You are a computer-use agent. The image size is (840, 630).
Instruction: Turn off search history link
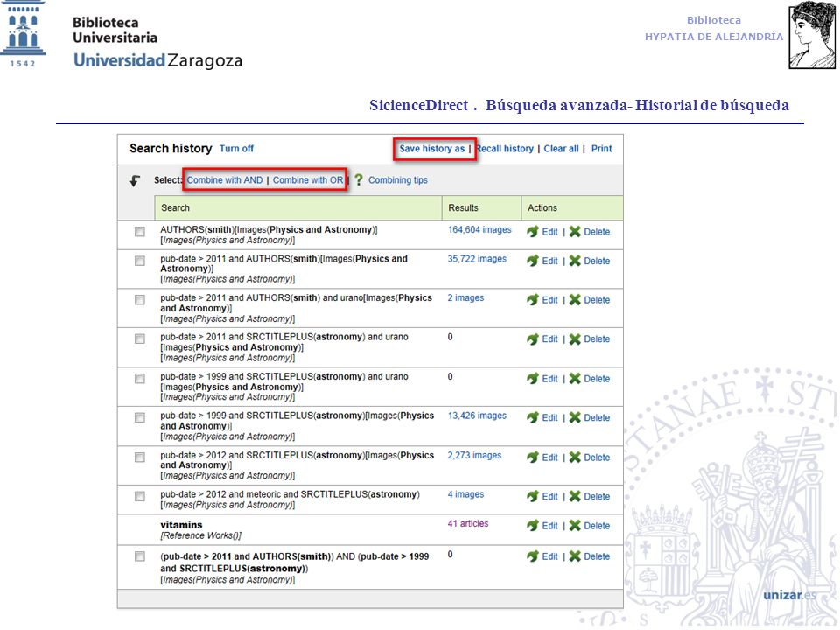[236, 149]
